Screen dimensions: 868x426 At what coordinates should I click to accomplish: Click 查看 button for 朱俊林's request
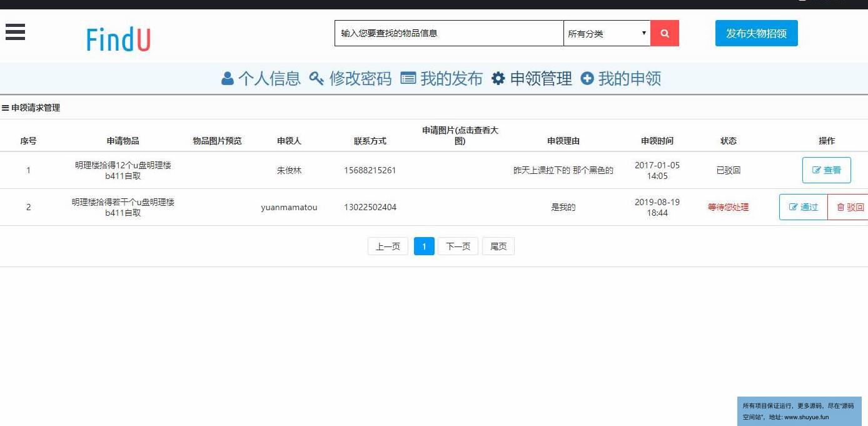tap(827, 170)
